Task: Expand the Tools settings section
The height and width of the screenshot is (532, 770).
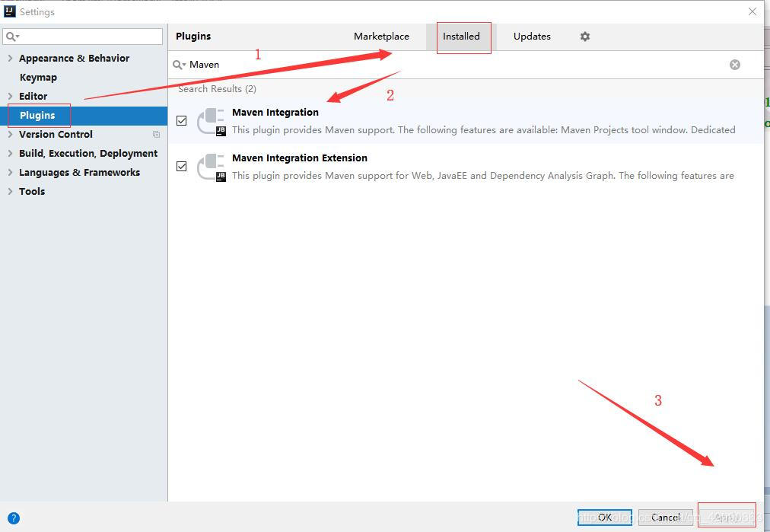Action: pyautogui.click(x=10, y=191)
